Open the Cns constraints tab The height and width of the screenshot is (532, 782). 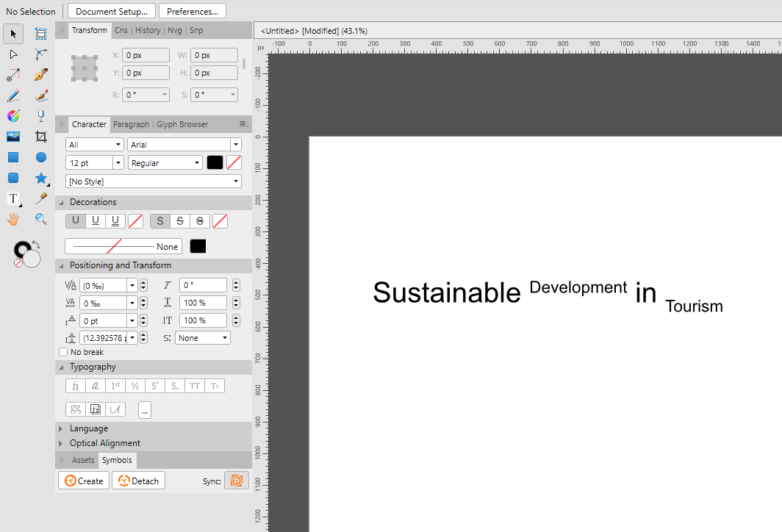click(121, 30)
